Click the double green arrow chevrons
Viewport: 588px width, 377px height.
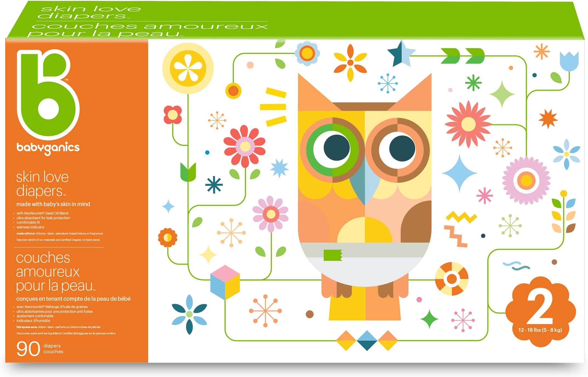click(x=462, y=56)
